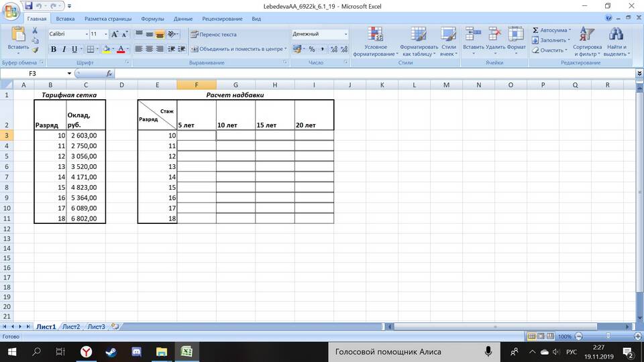Apply percent style

point(312,49)
